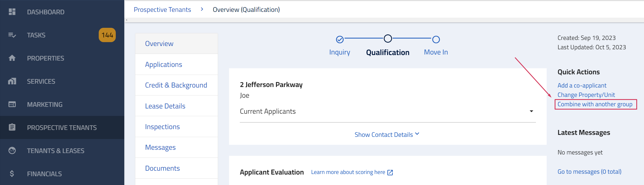Open Learn more about scoring here
The image size is (644, 185).
[349, 172]
